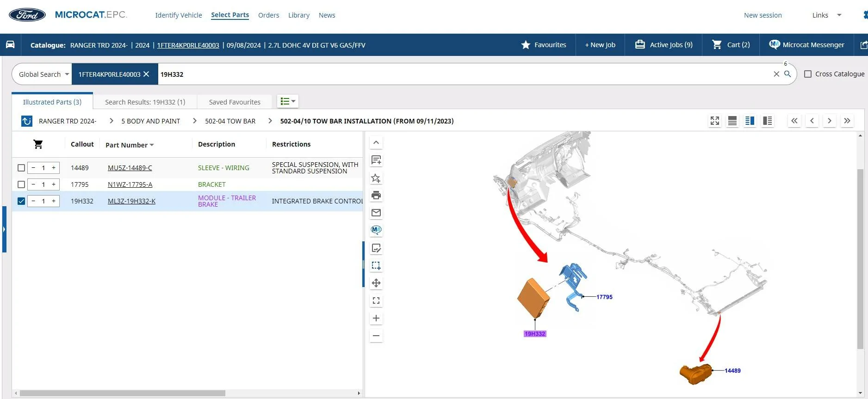Switch to list-only layout view

732,121
